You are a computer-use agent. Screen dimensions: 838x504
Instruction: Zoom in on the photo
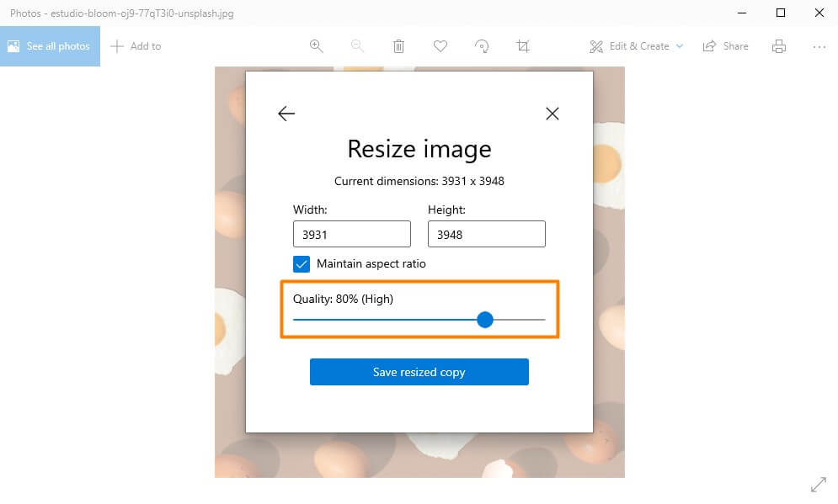click(317, 46)
